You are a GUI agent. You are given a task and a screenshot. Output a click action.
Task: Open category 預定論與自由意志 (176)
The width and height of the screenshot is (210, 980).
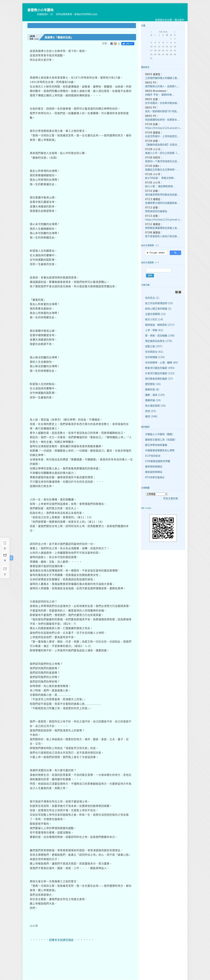tap(158, 341)
